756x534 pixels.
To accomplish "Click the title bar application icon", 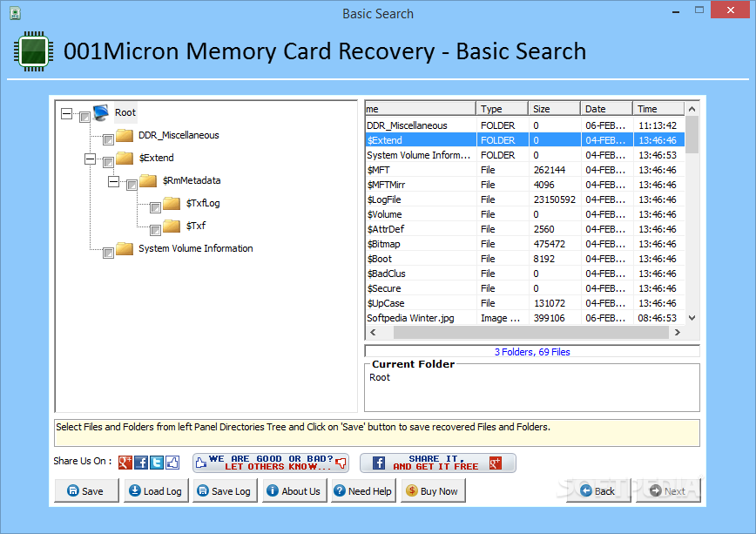I will pos(16,13).
